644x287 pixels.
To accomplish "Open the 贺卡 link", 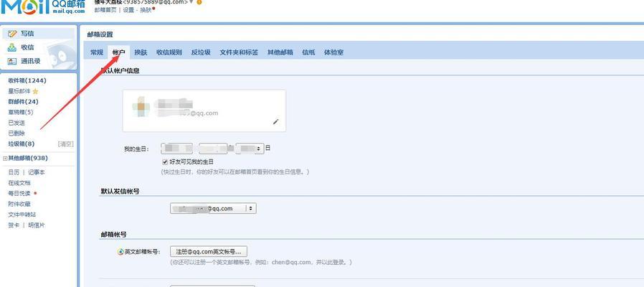I will coord(14,225).
